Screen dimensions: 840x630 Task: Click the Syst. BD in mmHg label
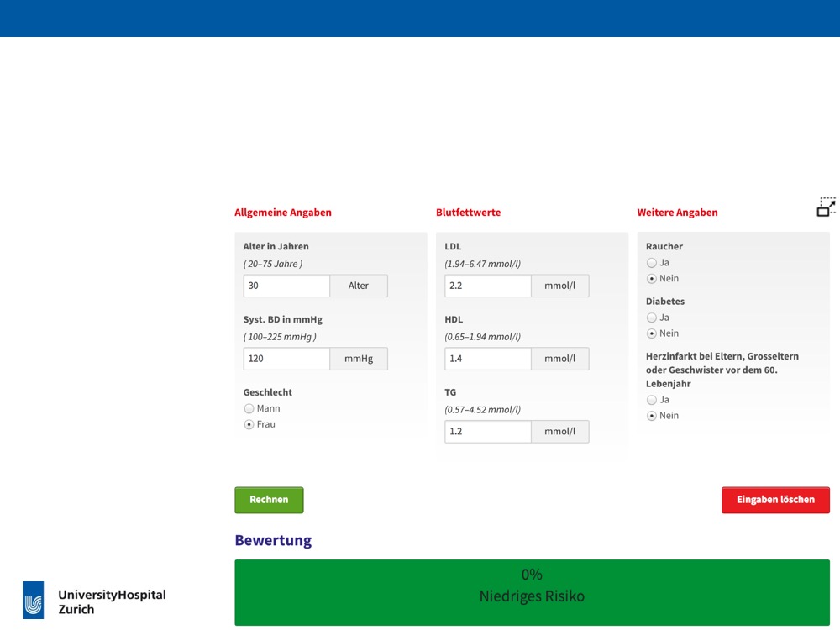283,320
